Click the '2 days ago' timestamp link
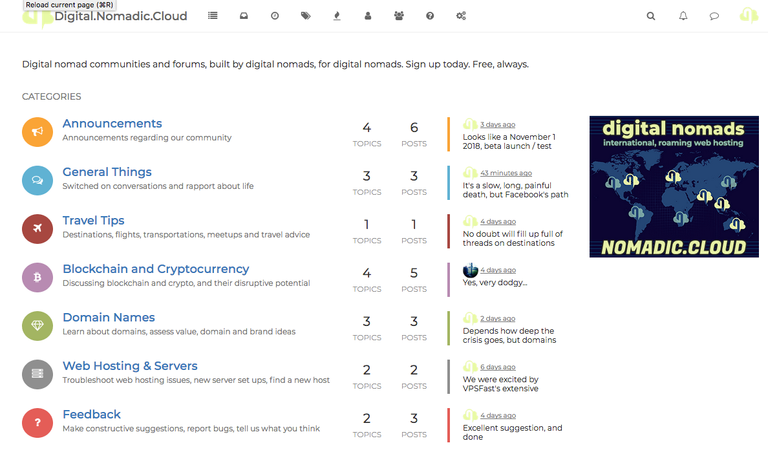Image resolution: width=768 pixels, height=449 pixels. click(498, 319)
